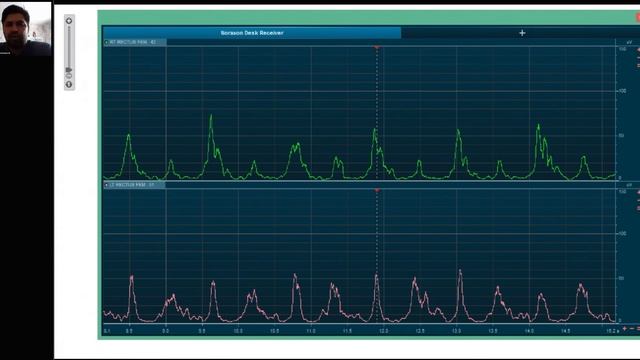Viewport: 640px width, 360px height.
Task: Click the zoom slider handle in the left control
Action: click(69, 70)
